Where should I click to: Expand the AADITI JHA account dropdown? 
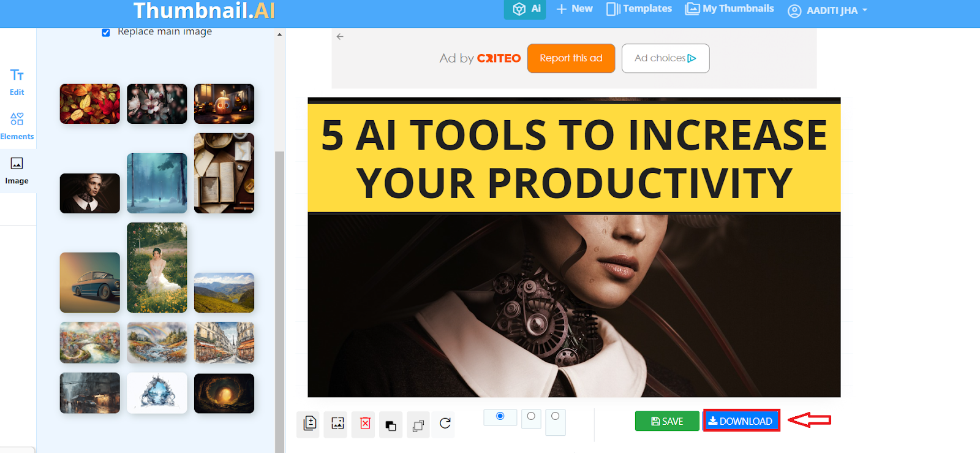(x=837, y=10)
